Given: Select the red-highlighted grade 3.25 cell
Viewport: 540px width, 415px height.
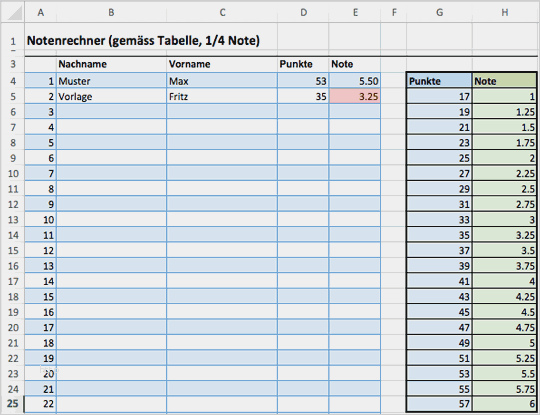Looking at the screenshot, I should coord(355,96).
